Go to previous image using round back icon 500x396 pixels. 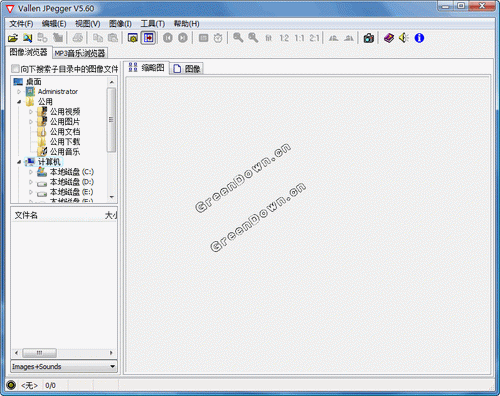[x=168, y=38]
